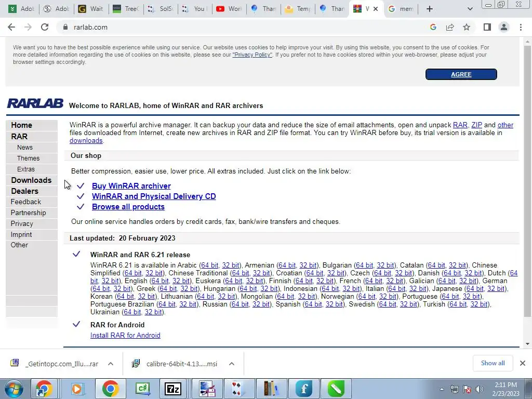
Task: Switch to the TreeC tab
Action: click(125, 9)
